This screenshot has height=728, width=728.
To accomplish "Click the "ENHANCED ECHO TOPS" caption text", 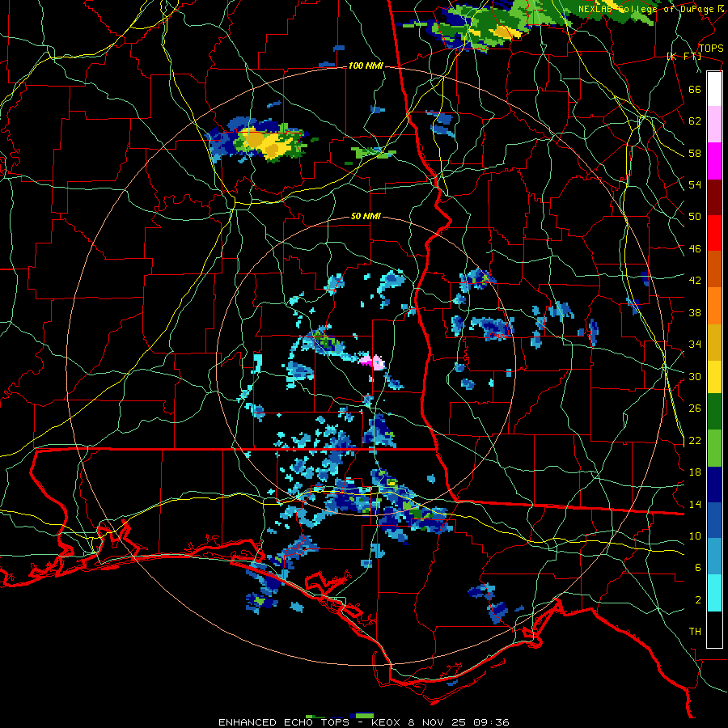I will (x=284, y=722).
